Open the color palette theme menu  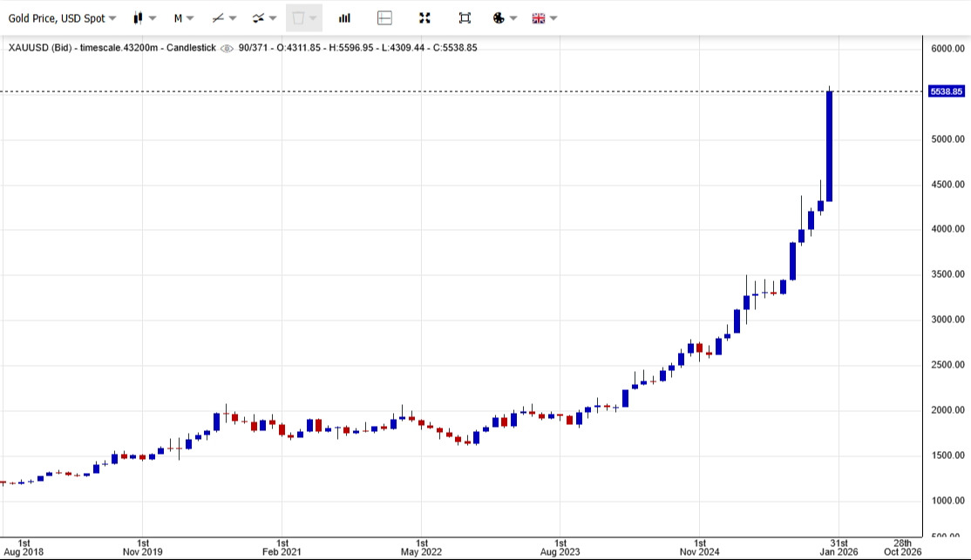499,17
